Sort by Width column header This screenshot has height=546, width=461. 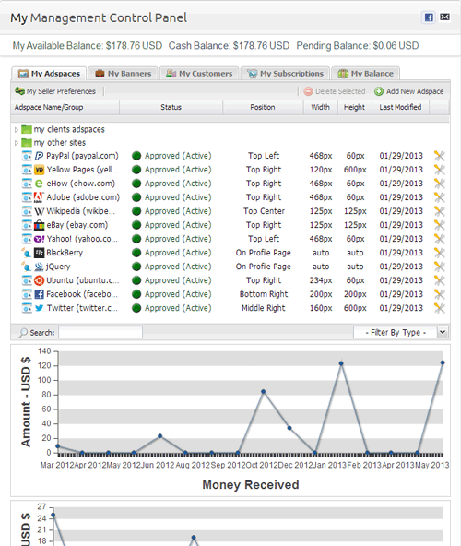tap(320, 107)
